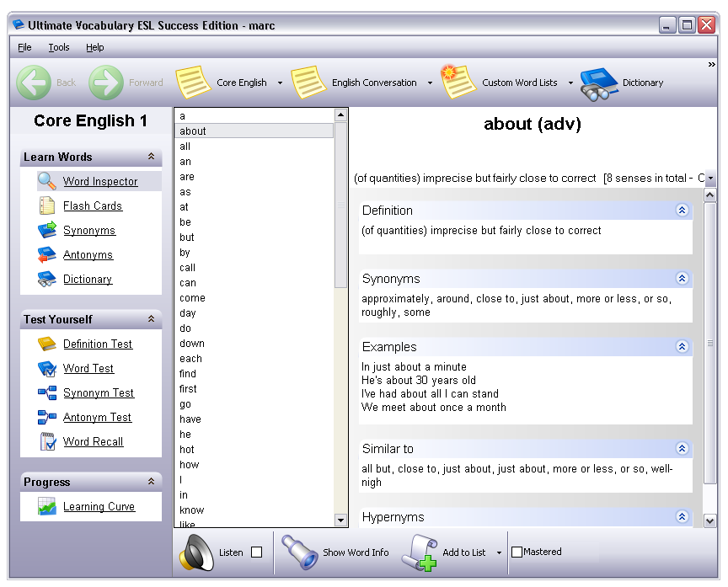Click the Learning Curve chart icon
728x587 pixels.
47,506
